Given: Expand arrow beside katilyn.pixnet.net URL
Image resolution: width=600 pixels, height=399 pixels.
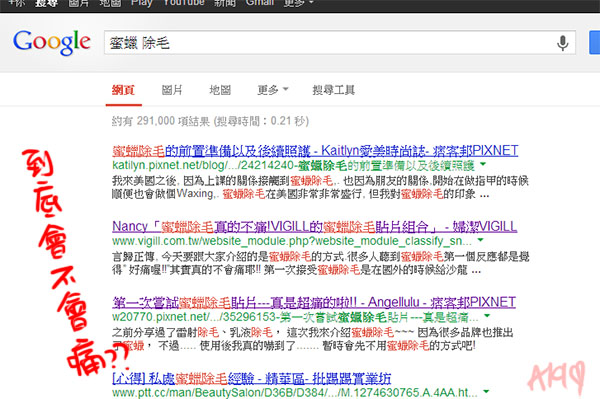Looking at the screenshot, I should (x=483, y=164).
